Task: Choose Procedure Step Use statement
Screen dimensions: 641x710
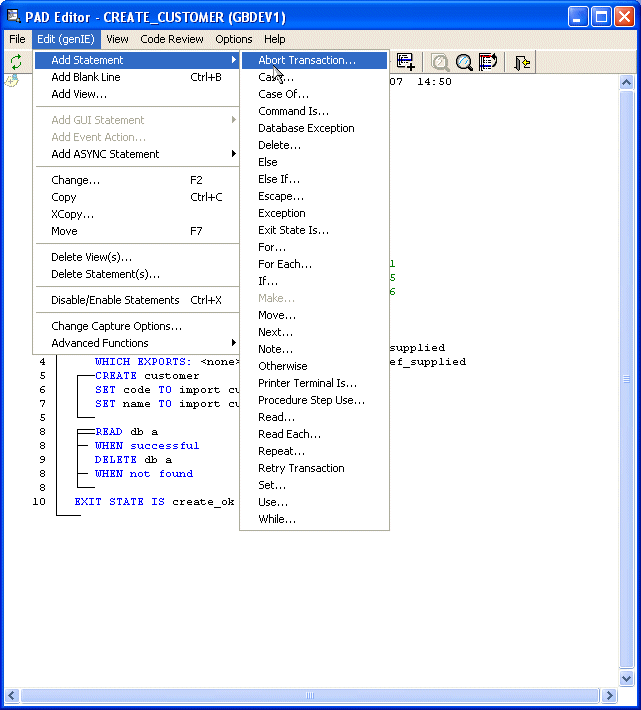Action: pyautogui.click(x=311, y=400)
